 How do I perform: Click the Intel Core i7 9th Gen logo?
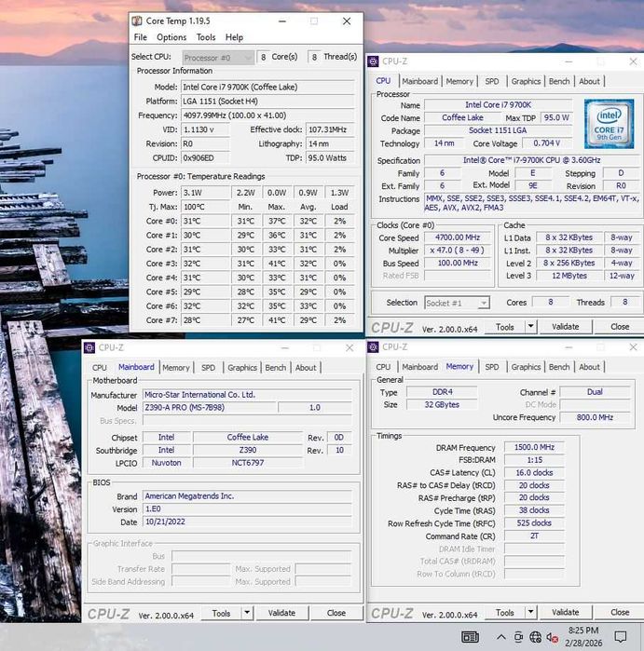(x=609, y=124)
